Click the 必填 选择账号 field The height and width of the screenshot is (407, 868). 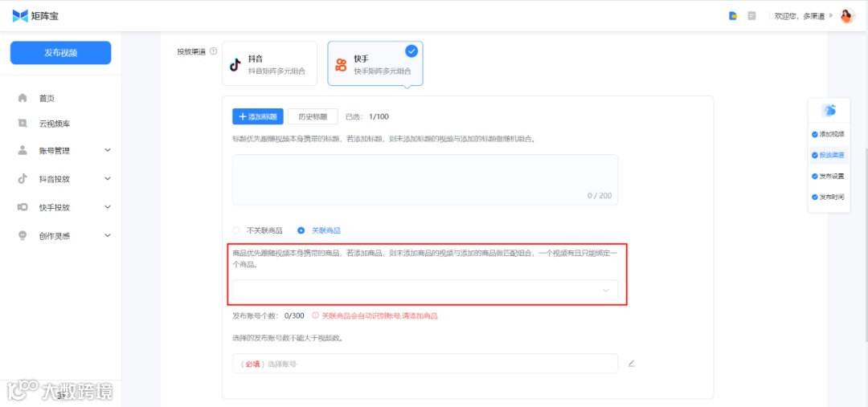425,364
